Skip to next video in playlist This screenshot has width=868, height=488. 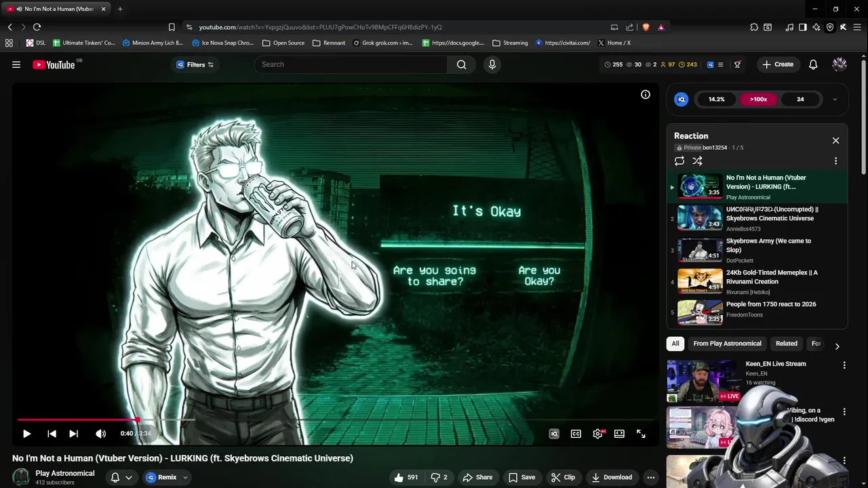click(x=73, y=434)
